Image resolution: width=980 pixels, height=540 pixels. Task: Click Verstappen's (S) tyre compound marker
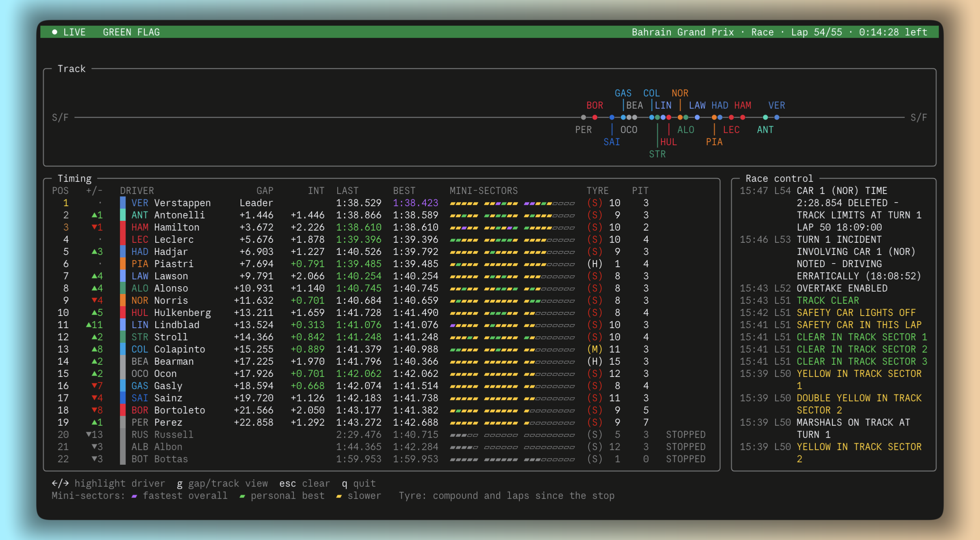click(x=595, y=203)
